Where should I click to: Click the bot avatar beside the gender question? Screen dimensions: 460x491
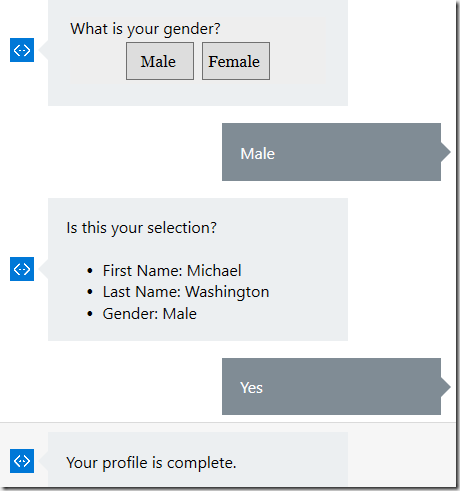[x=22, y=50]
